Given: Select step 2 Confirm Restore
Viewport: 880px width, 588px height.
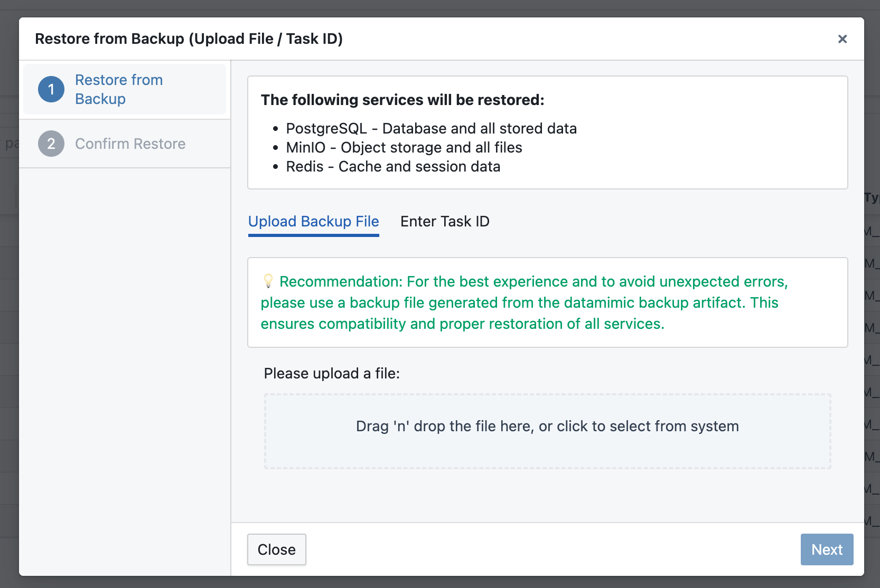Looking at the screenshot, I should coord(125,144).
